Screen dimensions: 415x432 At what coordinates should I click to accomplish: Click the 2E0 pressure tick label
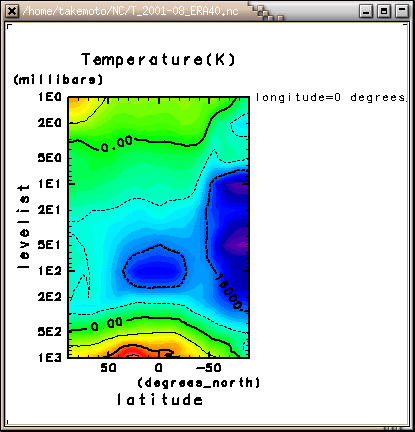click(50, 123)
